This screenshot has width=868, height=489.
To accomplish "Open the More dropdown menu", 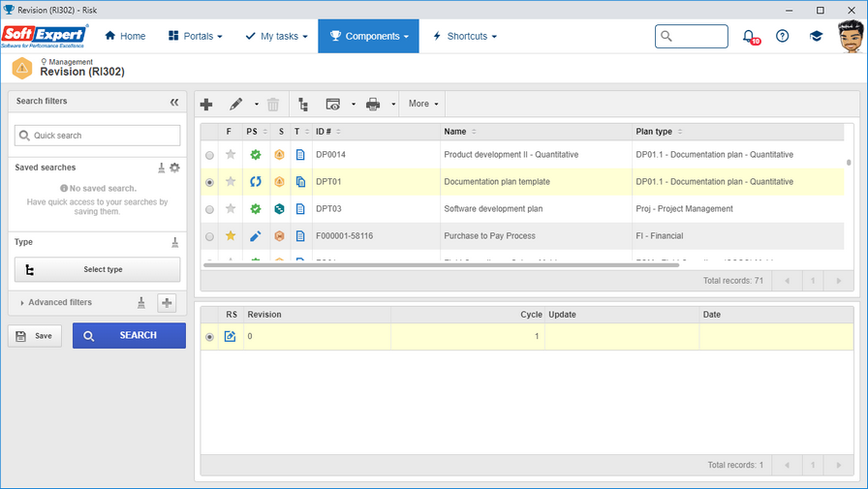I will 423,104.
